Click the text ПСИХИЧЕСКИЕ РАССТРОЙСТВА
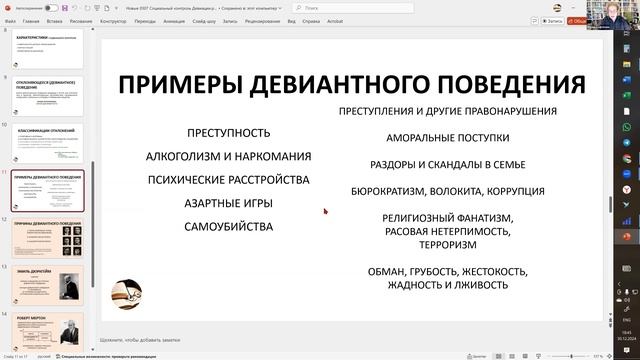The width and height of the screenshot is (640, 360). pos(229,180)
